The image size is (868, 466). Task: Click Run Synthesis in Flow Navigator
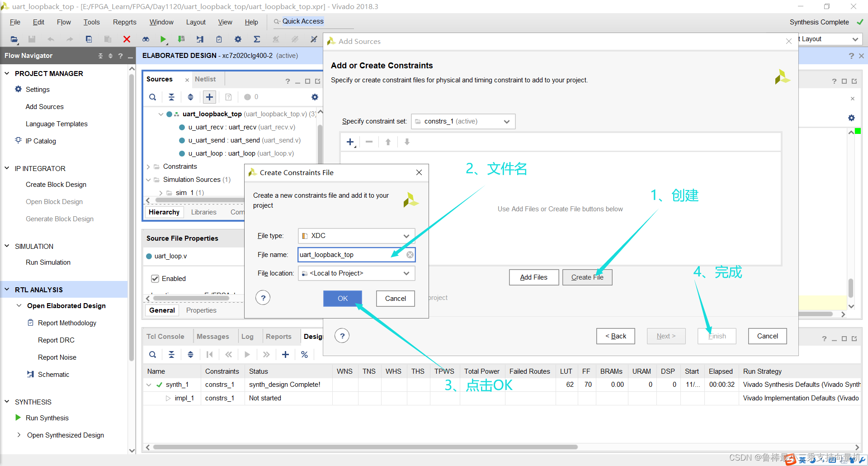(x=47, y=418)
